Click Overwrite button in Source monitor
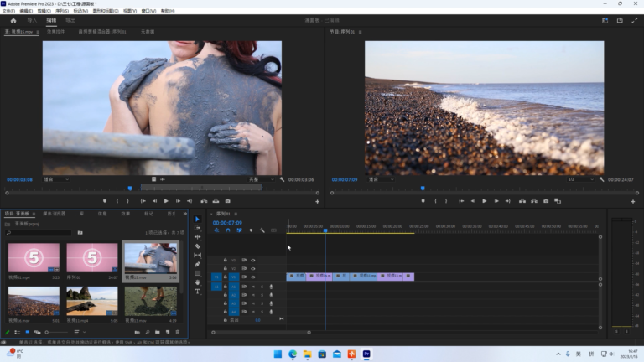 (x=216, y=201)
